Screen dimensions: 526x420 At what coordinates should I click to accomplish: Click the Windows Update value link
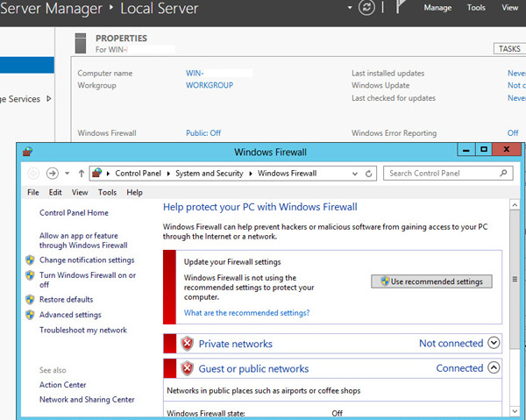pyautogui.click(x=516, y=85)
